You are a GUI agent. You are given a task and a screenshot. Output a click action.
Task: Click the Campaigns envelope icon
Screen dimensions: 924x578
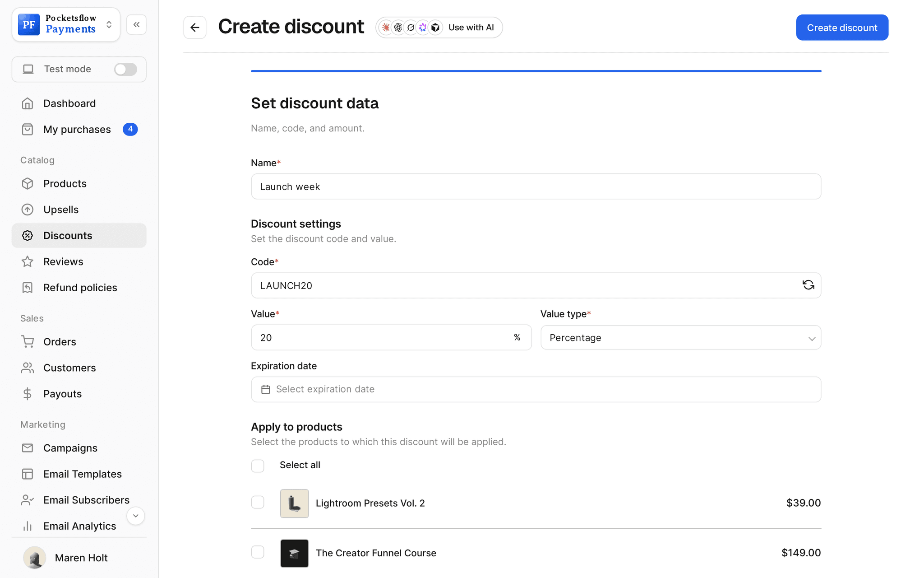(x=28, y=448)
